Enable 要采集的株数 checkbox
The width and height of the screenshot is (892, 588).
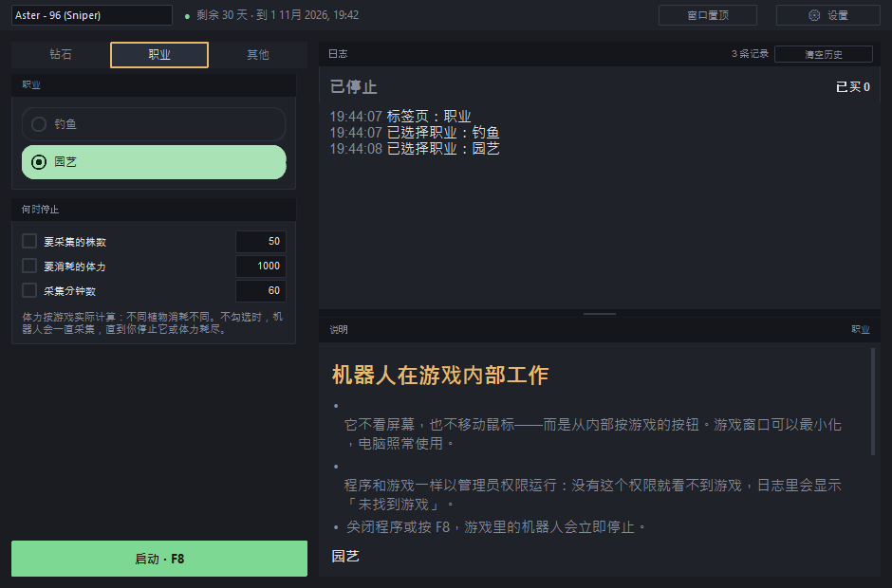point(29,241)
